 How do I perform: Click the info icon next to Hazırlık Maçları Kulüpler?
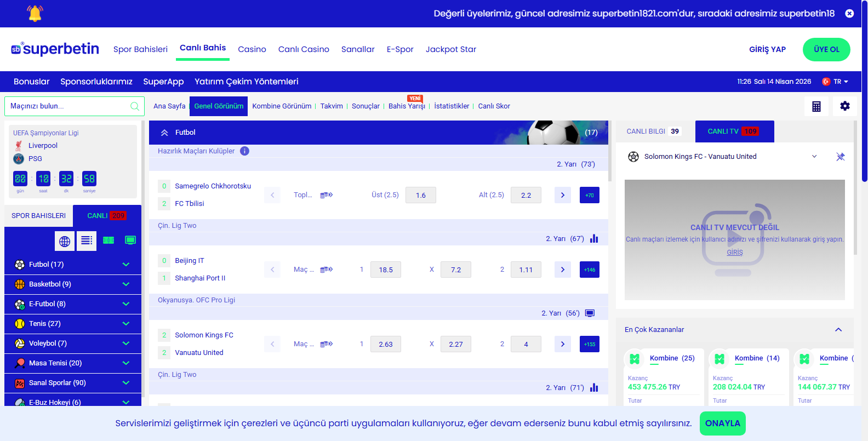pyautogui.click(x=244, y=151)
